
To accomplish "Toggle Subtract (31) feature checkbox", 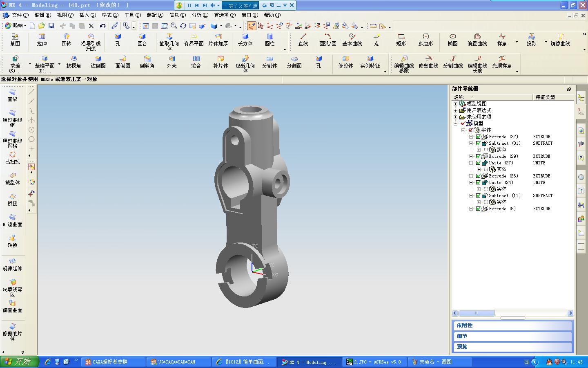I will coord(478,143).
